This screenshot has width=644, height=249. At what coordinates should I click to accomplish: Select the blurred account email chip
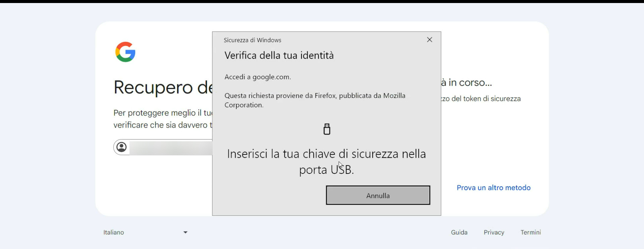click(163, 147)
